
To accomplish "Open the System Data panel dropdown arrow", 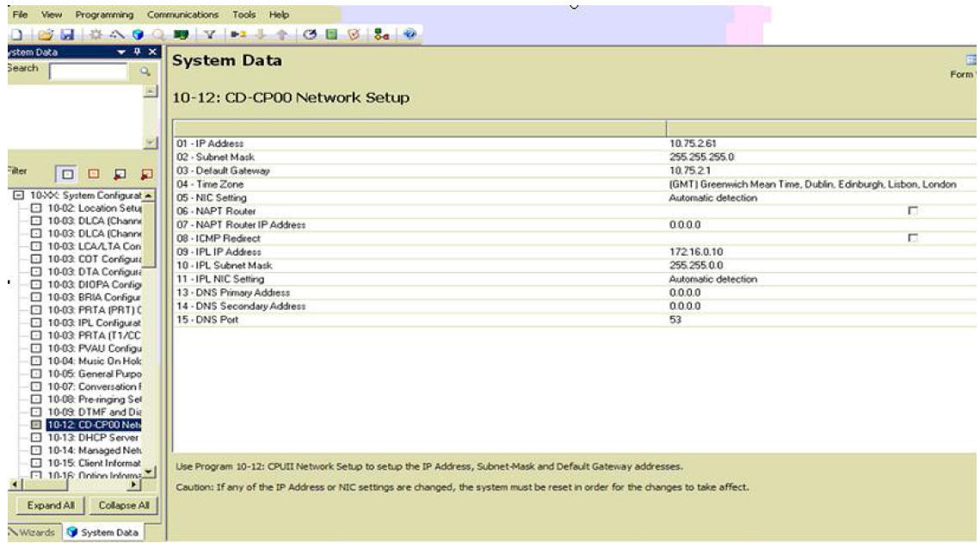I will 123,52.
